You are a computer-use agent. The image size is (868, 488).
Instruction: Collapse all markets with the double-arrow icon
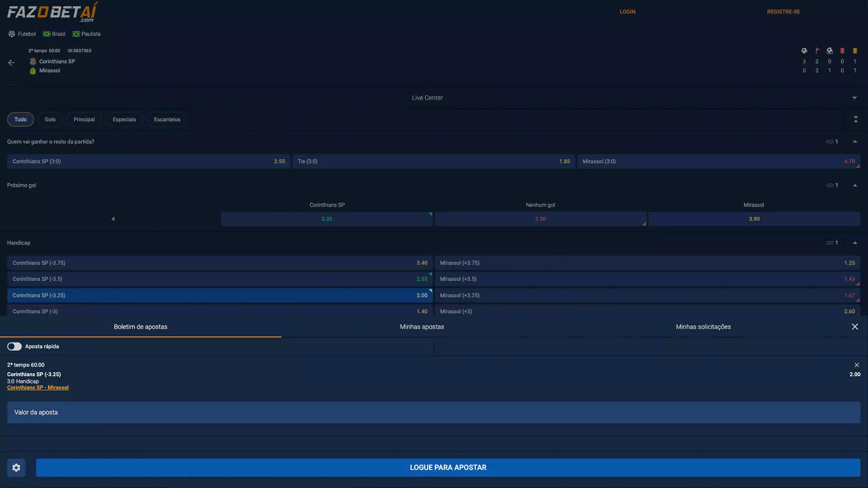pos(855,119)
